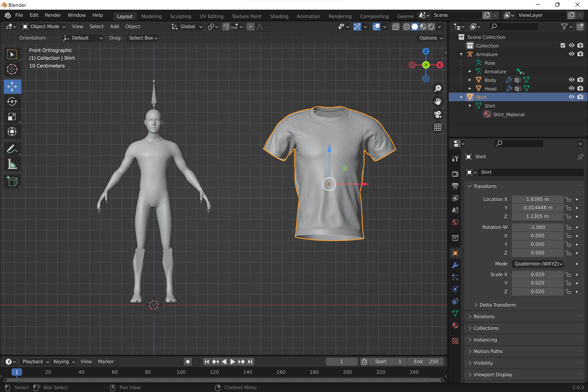
Task: Select the Rotate tool
Action: (12, 101)
